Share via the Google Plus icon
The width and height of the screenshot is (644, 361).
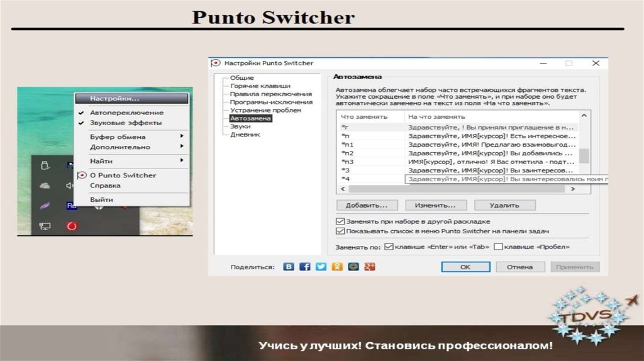click(370, 267)
